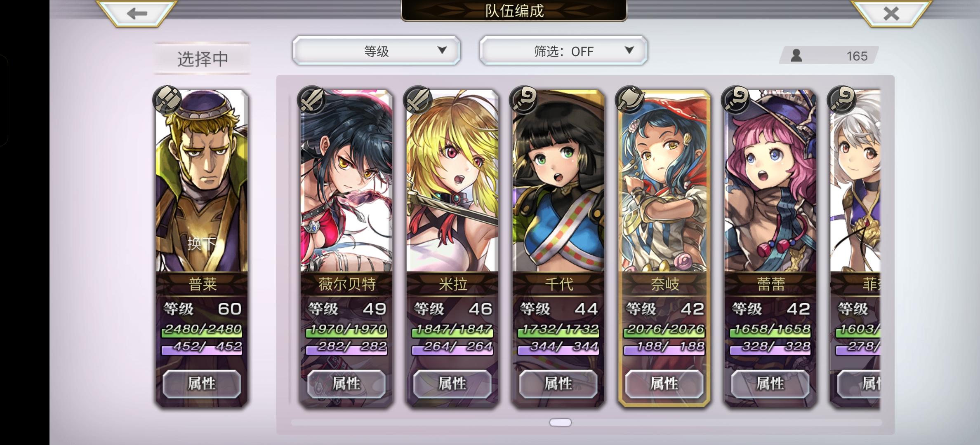Tap 换下 on 普莱's portrait
Viewport: 980px width, 445px height.
click(202, 244)
